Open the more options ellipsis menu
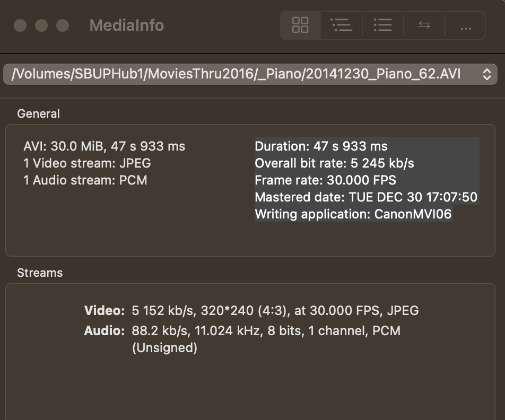The height and width of the screenshot is (420, 505). (465, 25)
